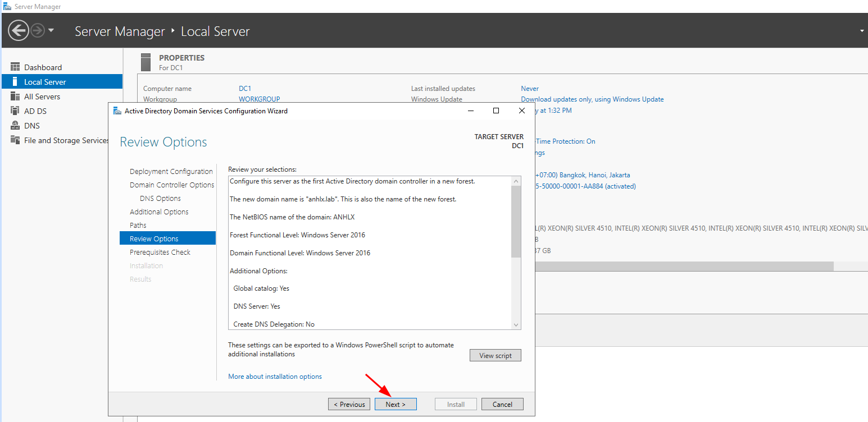
Task: Cancel the configuration wizard
Action: [x=502, y=404]
